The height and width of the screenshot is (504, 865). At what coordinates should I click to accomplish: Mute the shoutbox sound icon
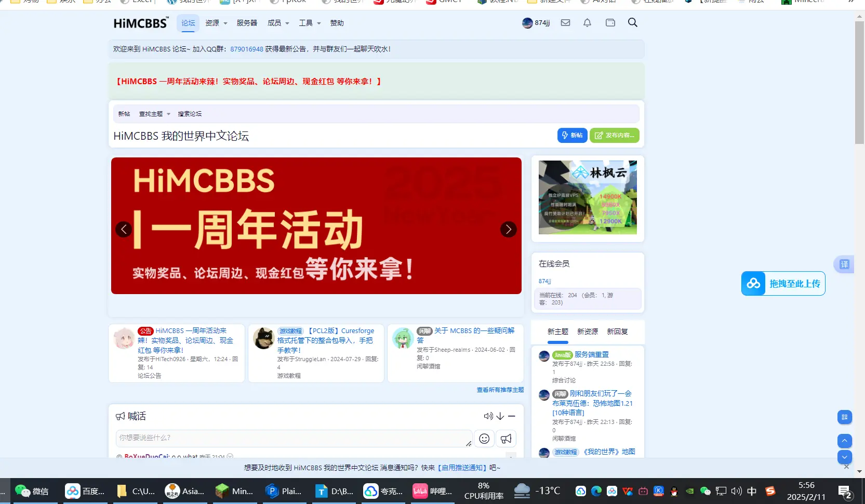coord(488,416)
